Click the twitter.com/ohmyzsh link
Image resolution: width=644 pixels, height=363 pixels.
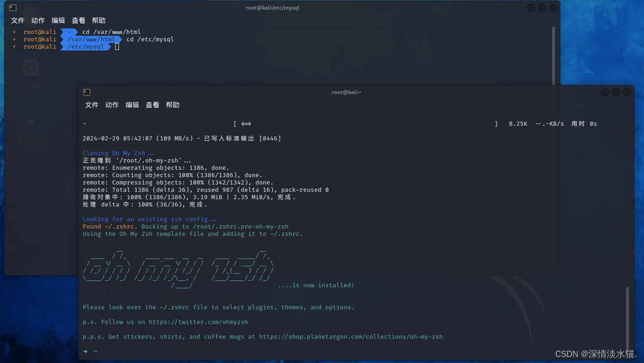coord(198,322)
